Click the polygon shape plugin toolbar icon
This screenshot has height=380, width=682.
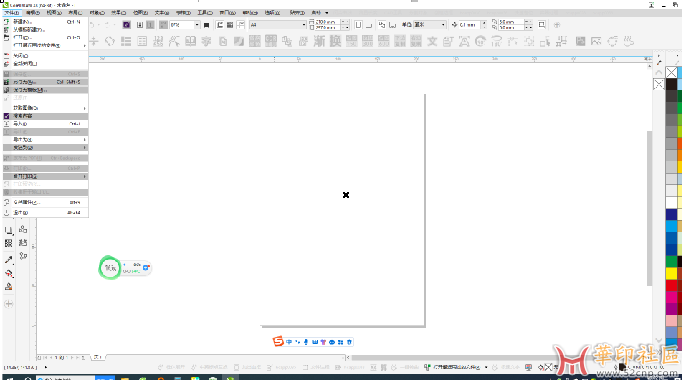pyautogui.click(x=110, y=41)
